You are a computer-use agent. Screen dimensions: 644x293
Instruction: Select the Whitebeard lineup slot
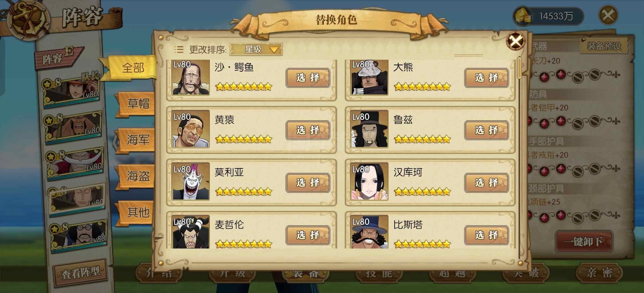(75, 163)
